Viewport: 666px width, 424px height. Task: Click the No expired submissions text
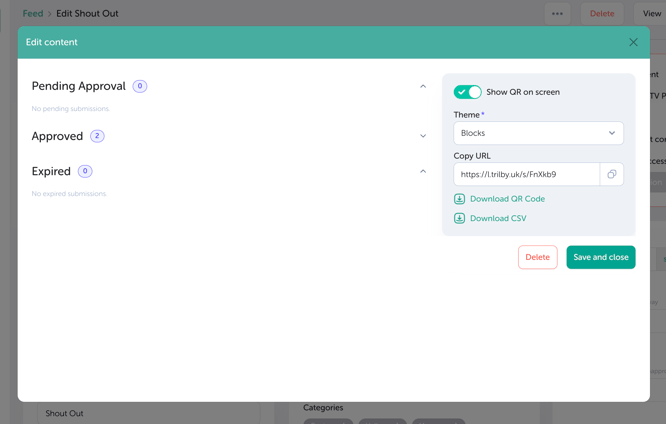click(x=69, y=194)
